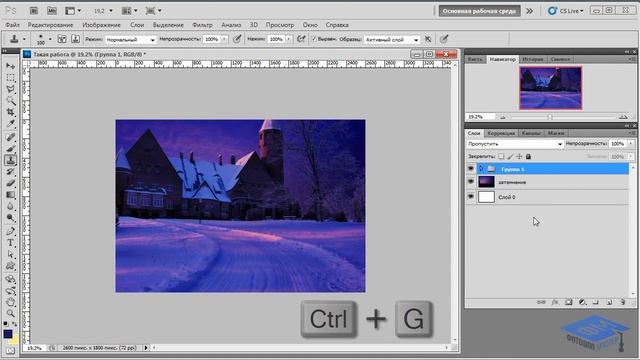Enable airbrush mode in options bar
The height and width of the screenshot is (360, 640).
[301, 39]
